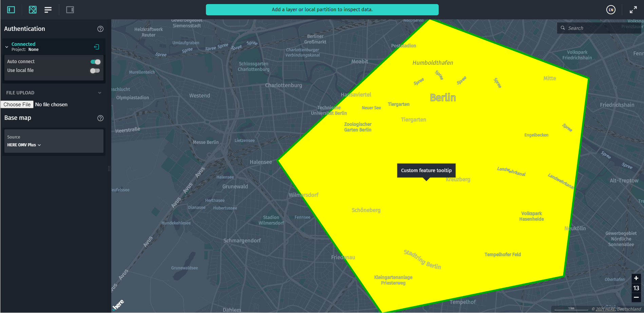The height and width of the screenshot is (313, 644).
Task: Open the list data view icon
Action: tap(48, 10)
